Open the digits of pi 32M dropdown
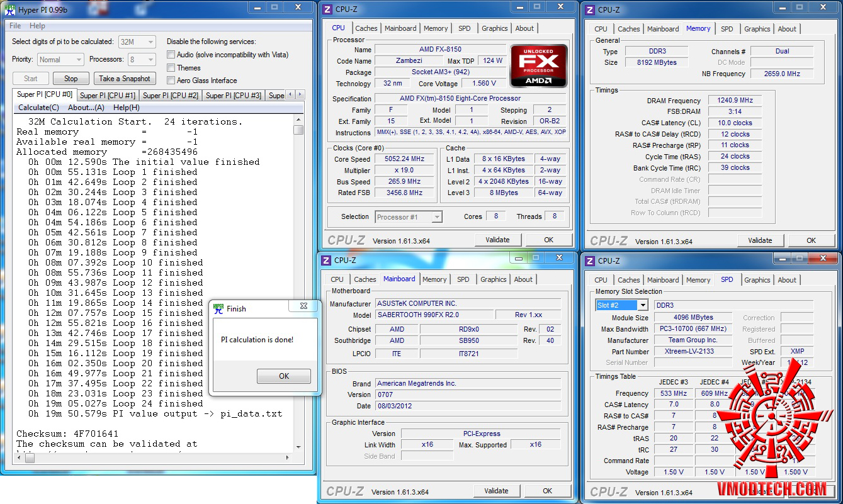This screenshot has height=504, width=843. click(137, 42)
